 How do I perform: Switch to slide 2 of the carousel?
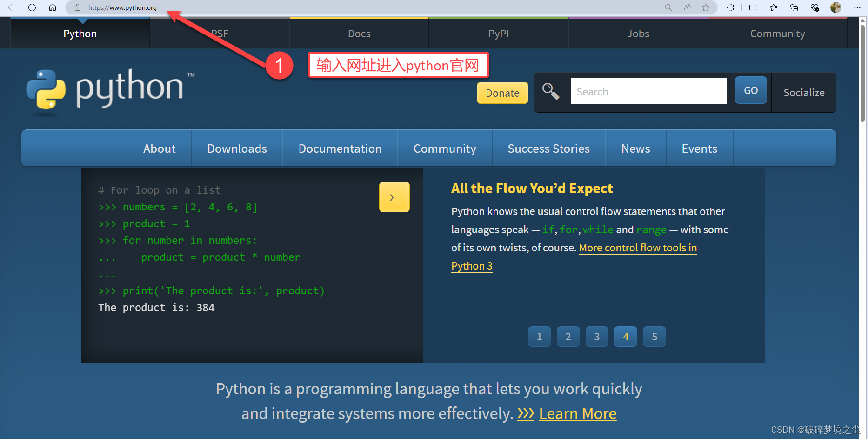click(x=568, y=337)
